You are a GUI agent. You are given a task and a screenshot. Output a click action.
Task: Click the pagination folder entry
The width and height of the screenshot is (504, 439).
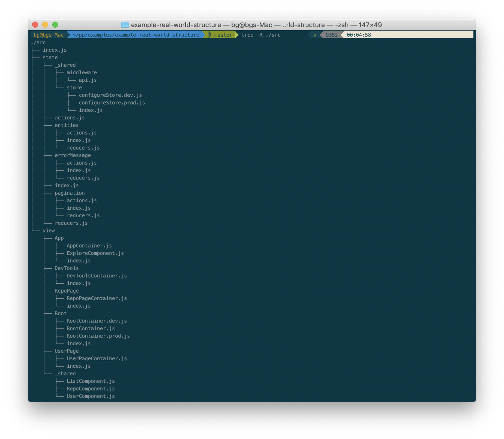point(70,193)
